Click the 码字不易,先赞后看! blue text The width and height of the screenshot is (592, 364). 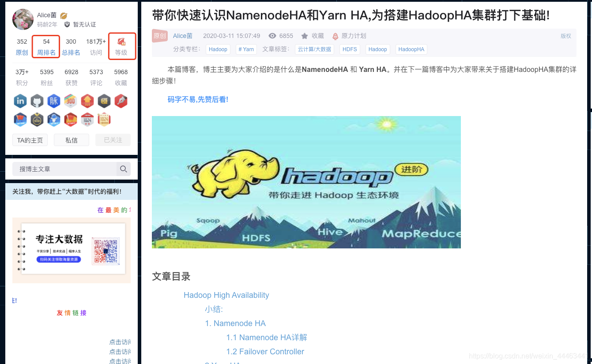[x=198, y=99]
